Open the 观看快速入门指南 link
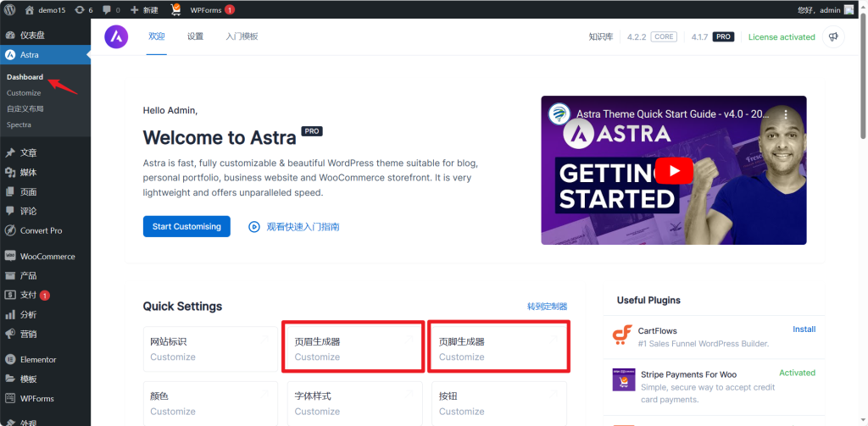Viewport: 868px width, 426px height. point(294,227)
